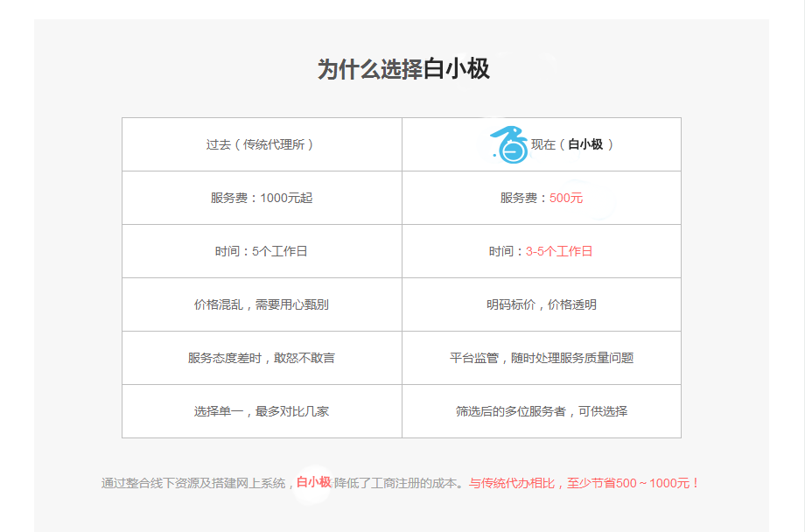This screenshot has width=805, height=532.
Task: Click the red 3-5个工作日 text
Action: 559,251
